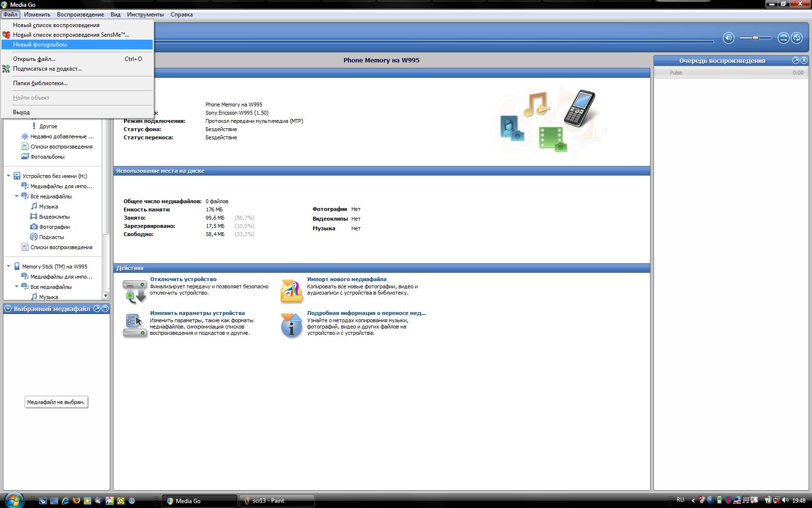Click the podcast subscribe menu icon
Image resolution: width=812 pixels, height=508 pixels.
tap(6, 69)
